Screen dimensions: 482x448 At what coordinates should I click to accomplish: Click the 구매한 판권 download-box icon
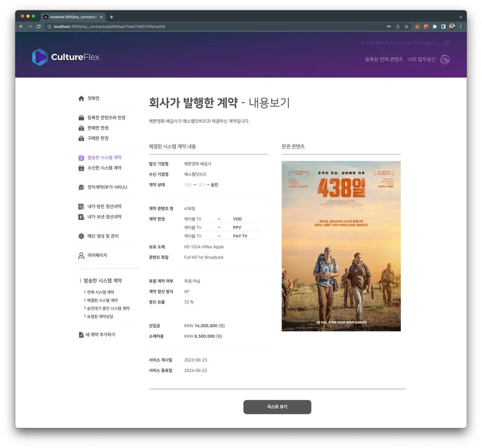tap(82, 138)
